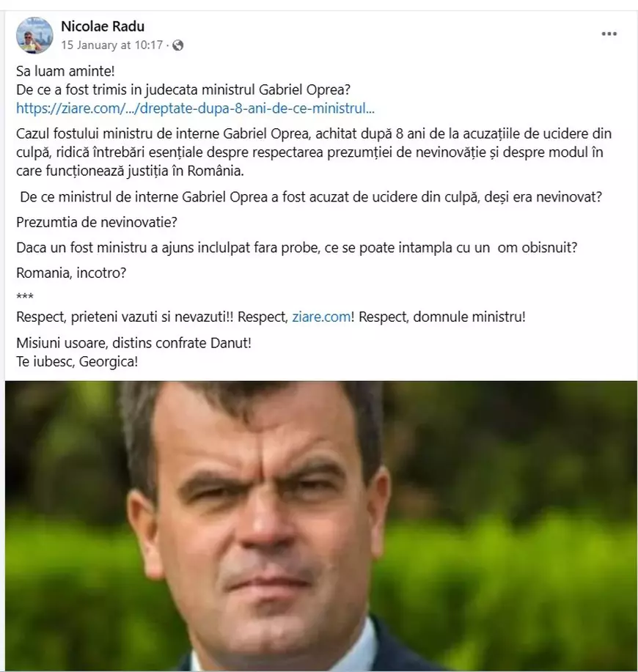This screenshot has height=672, width=638.
Task: Click the three-asterisk separator line
Action: 25,296
